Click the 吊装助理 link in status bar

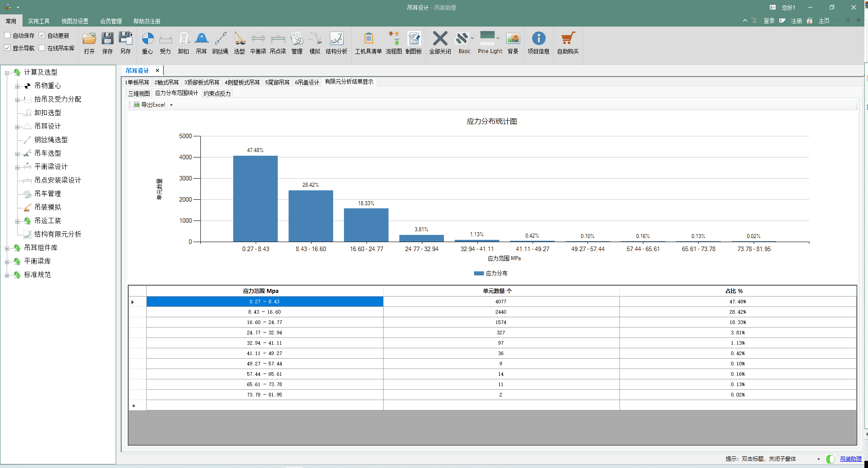[x=850, y=459]
